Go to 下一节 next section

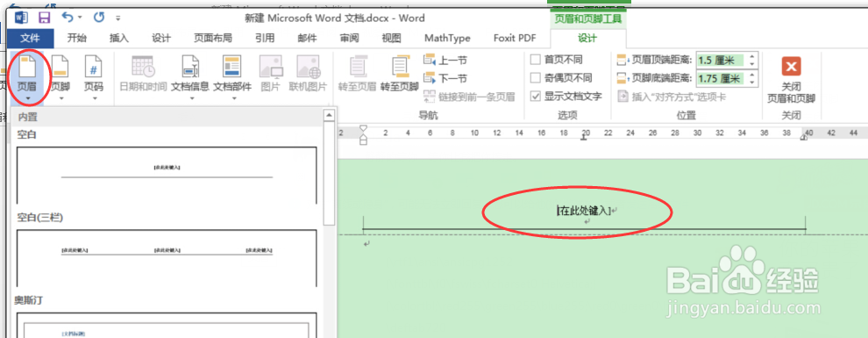coord(445,78)
